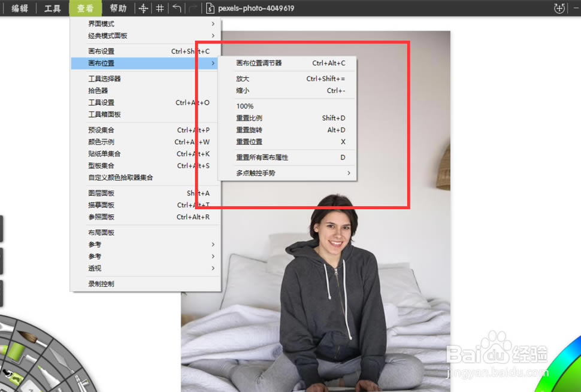Expand the 多点触控手势 submenu
This screenshot has width=581, height=392.
point(288,173)
